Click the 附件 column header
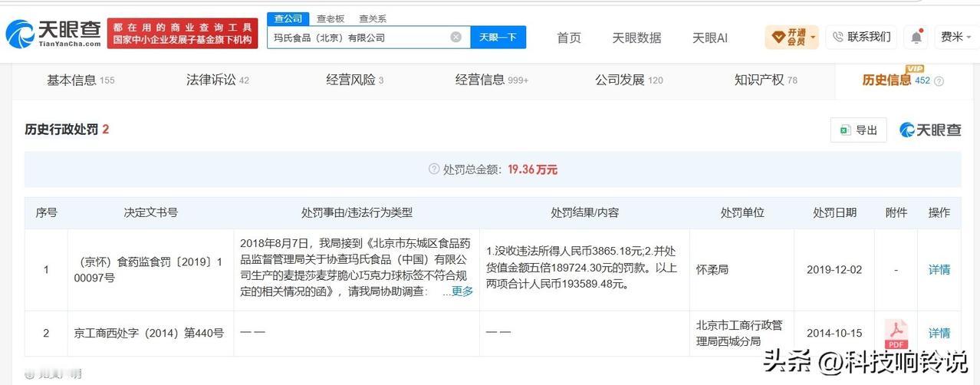Screen dimensions: 980x385 pyautogui.click(x=896, y=212)
